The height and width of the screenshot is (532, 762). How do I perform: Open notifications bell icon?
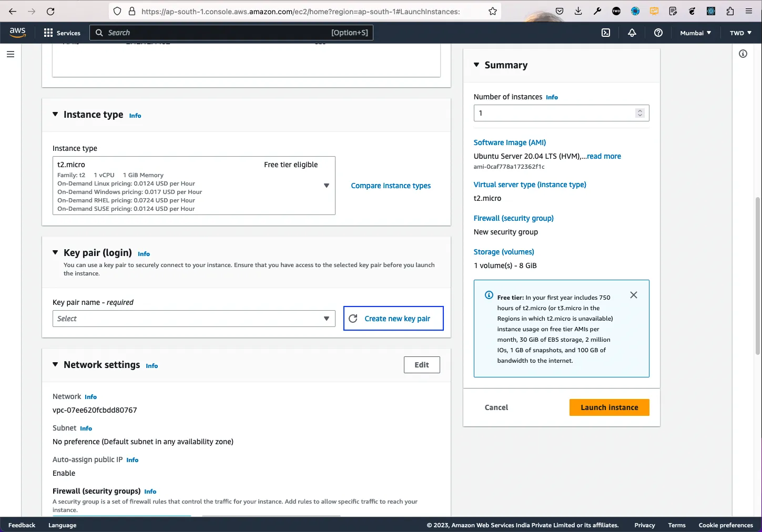[x=632, y=33]
